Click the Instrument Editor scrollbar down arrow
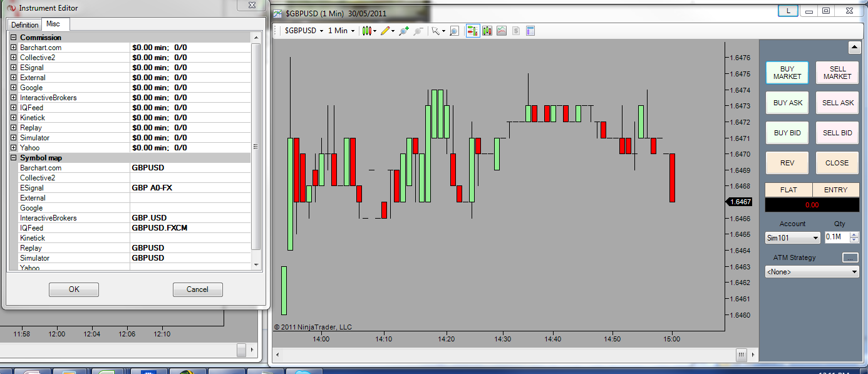 coord(256,265)
